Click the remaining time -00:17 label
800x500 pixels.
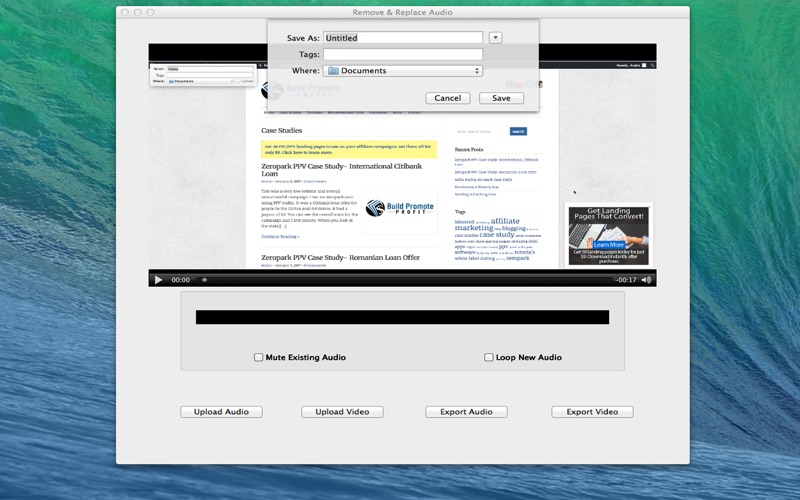click(x=626, y=280)
